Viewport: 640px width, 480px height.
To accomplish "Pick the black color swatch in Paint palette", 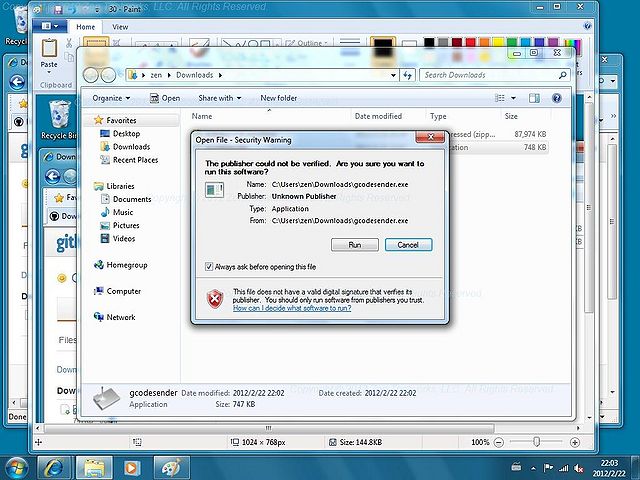I will [429, 42].
